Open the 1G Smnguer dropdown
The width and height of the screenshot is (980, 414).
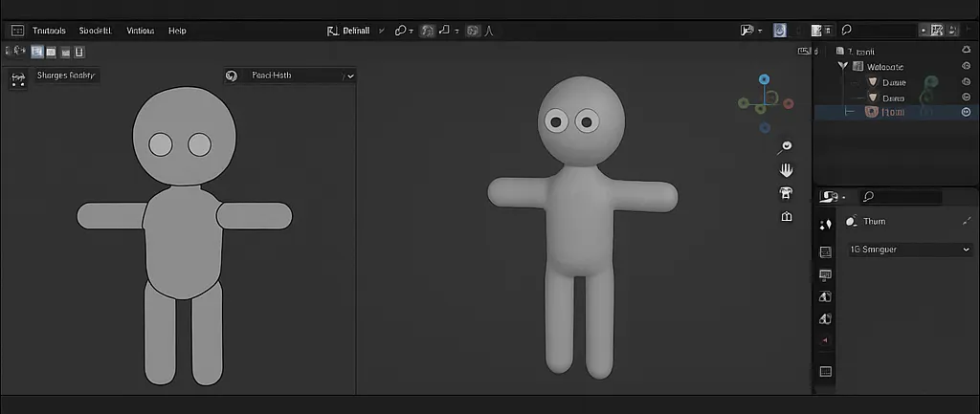(x=909, y=250)
